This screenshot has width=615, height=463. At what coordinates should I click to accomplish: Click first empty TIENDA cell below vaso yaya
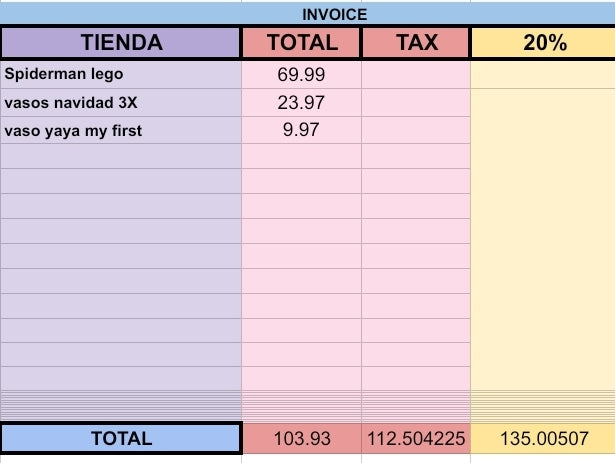click(121, 157)
